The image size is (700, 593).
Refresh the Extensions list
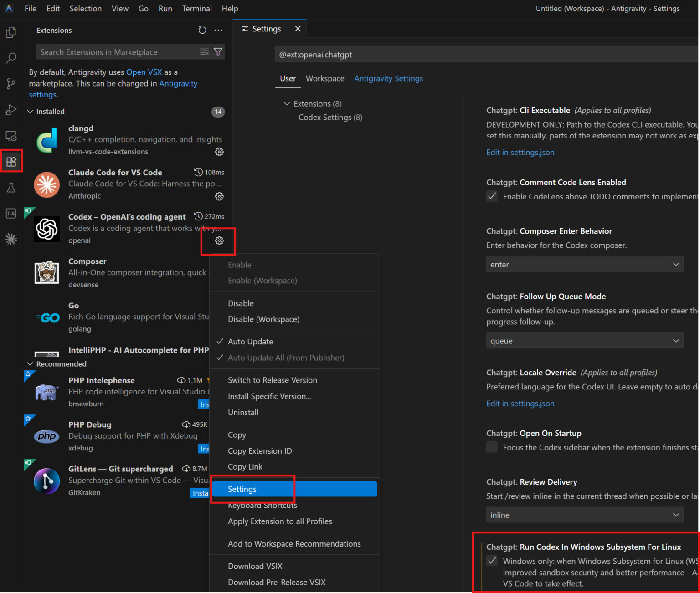(x=202, y=30)
